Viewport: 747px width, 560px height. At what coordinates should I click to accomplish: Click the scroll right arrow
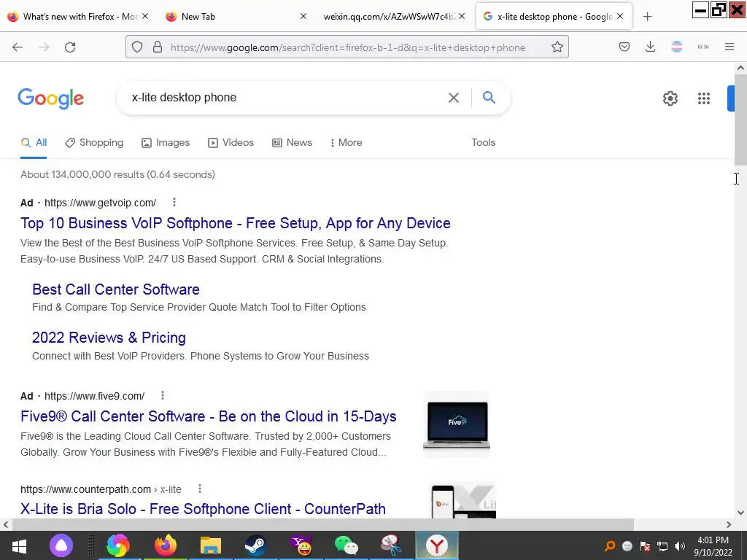tap(729, 524)
